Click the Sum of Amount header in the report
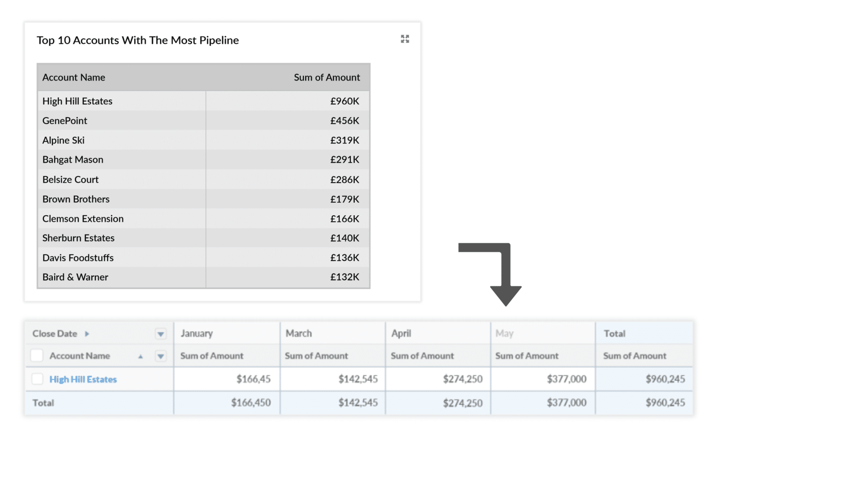The width and height of the screenshot is (868, 497). (327, 77)
